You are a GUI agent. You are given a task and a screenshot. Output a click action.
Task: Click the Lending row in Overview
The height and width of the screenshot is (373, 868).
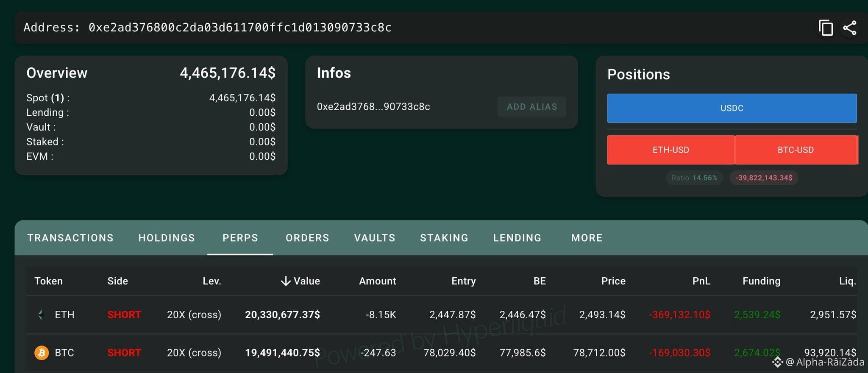pos(151,112)
